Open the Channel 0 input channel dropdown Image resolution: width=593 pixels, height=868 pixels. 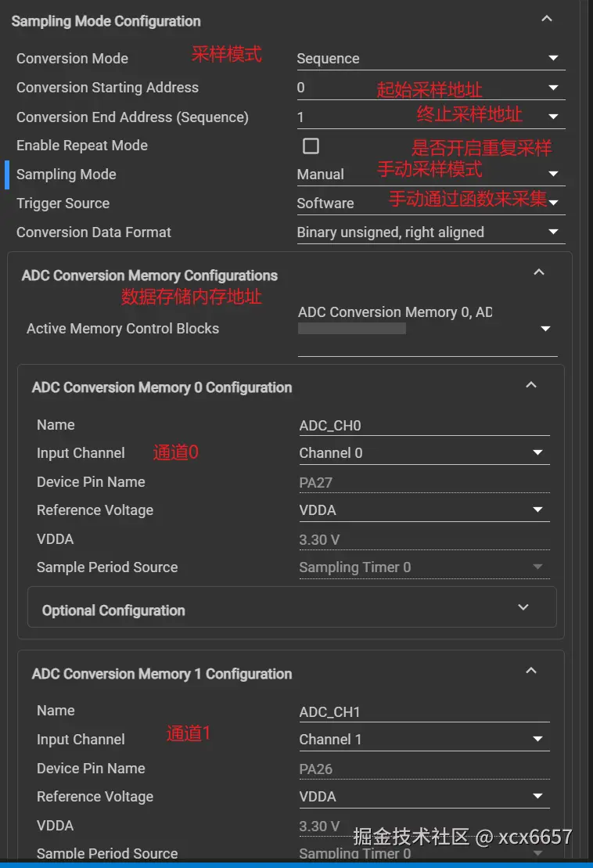[x=537, y=453]
